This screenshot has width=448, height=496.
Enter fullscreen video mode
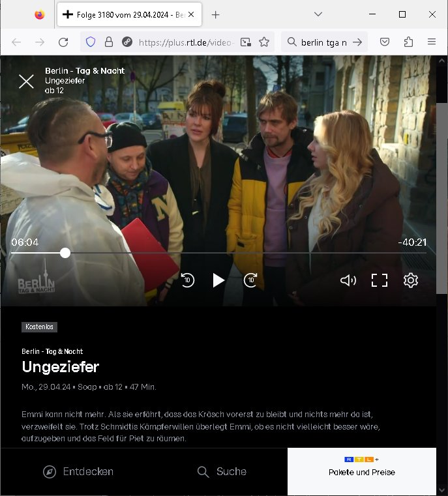pos(380,280)
